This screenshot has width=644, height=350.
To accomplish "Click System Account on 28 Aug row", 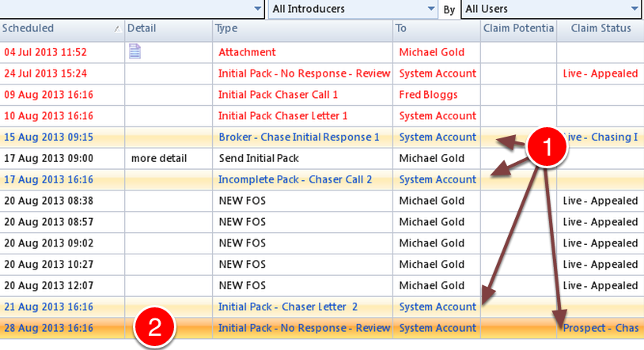I will (438, 328).
